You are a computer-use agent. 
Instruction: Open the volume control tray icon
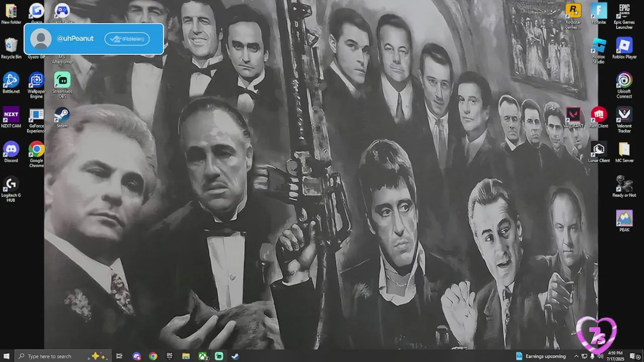600,356
